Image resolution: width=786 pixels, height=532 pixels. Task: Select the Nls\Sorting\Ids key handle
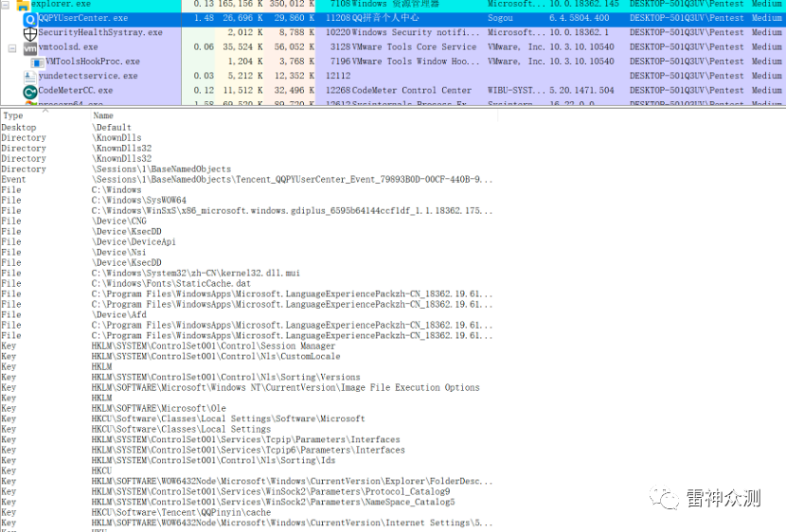[x=213, y=460]
